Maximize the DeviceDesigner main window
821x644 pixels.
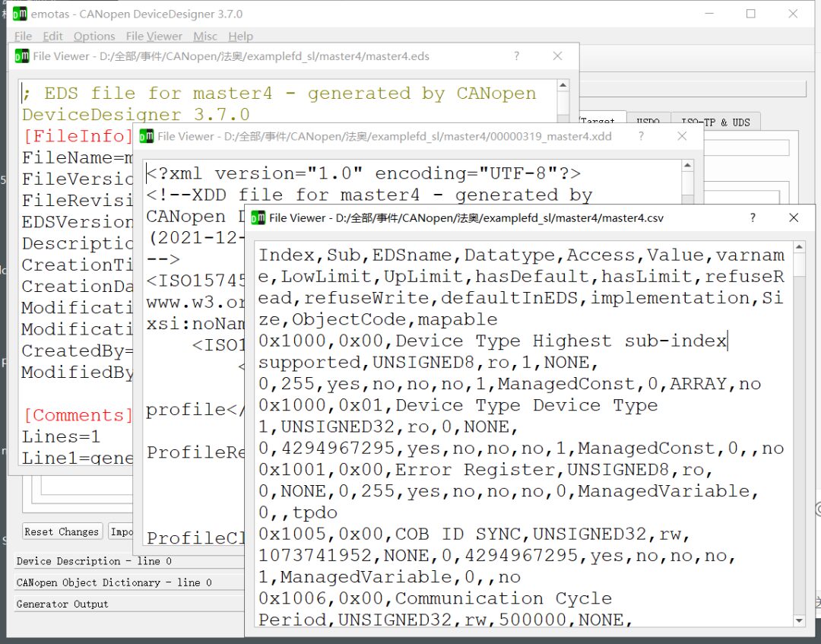751,14
